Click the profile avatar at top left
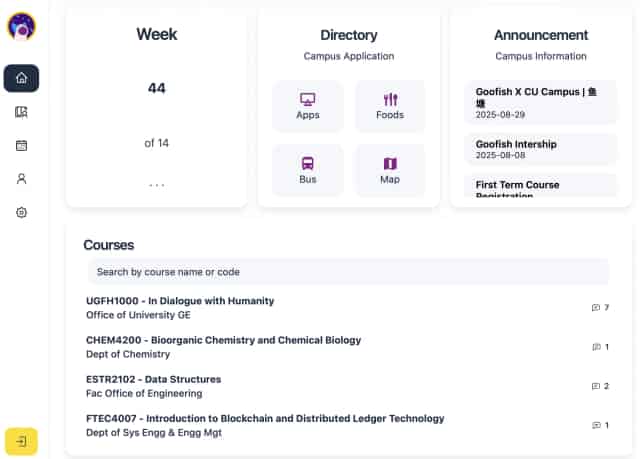 tap(21, 26)
